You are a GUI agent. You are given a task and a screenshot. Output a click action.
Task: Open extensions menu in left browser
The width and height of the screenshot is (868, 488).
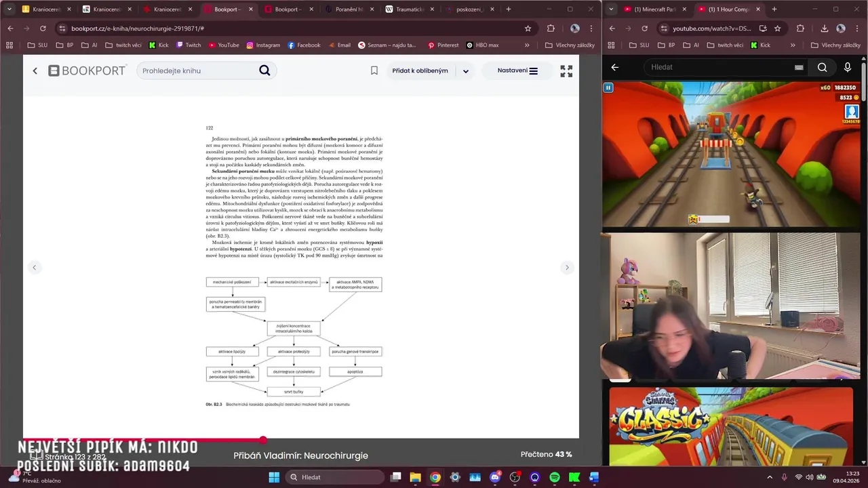pos(551,28)
